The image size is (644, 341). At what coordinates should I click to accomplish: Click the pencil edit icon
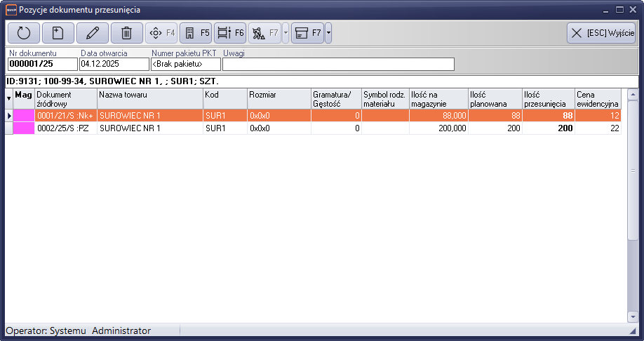(x=93, y=33)
